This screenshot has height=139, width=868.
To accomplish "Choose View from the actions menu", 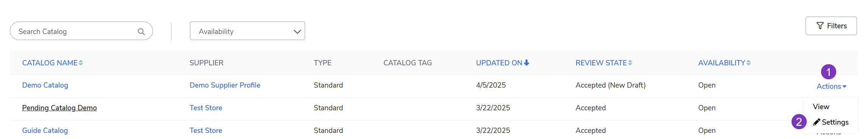I will pos(821,107).
